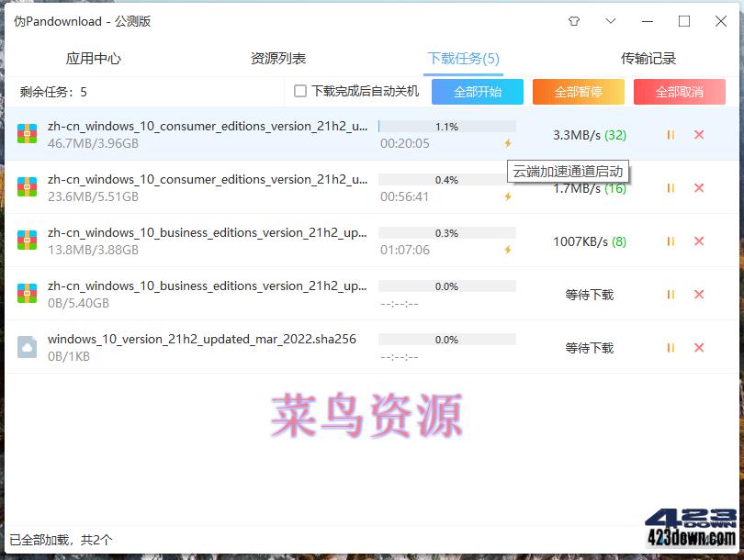Image resolution: width=744 pixels, height=560 pixels.
Task: Cancel the second consumer editions download task
Action: click(698, 187)
